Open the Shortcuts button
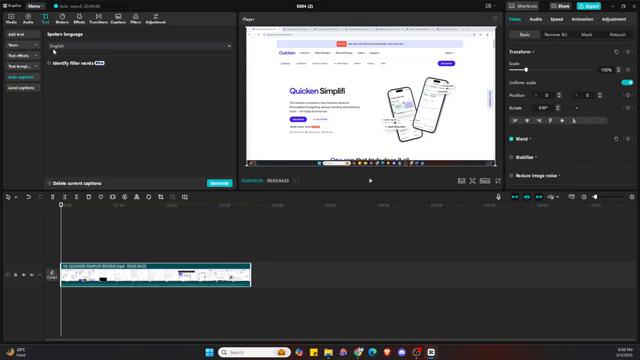This screenshot has width=640, height=360. [523, 6]
